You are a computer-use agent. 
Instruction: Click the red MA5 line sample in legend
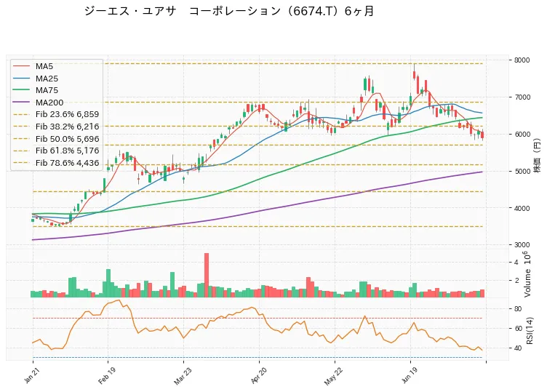(21, 66)
